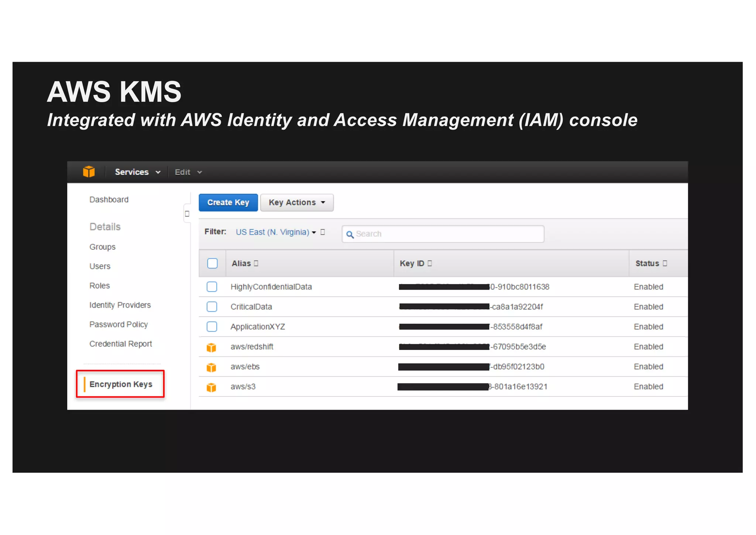Click Enabled status of aws/s3 row
756x535 pixels.
(648, 386)
